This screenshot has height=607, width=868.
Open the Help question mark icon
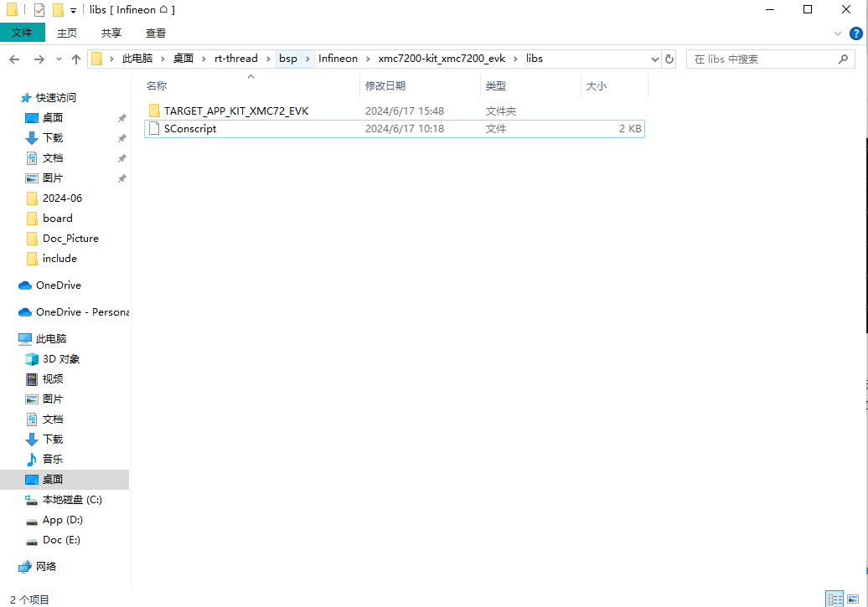(x=855, y=33)
